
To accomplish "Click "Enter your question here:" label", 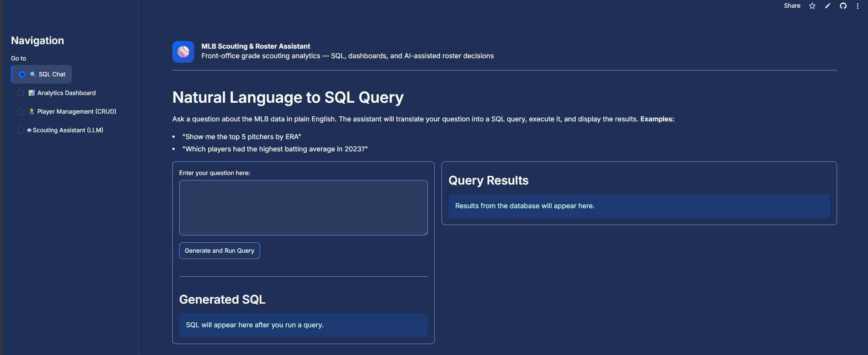I will tap(215, 173).
